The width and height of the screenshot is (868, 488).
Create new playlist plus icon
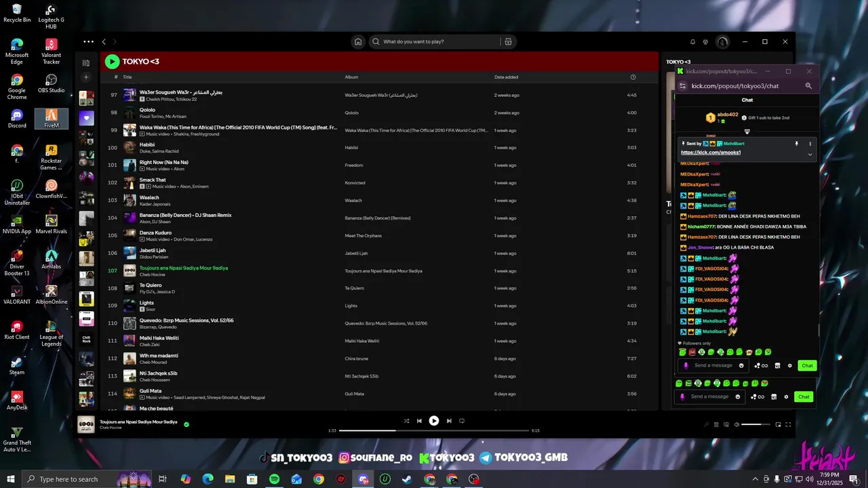pos(86,77)
